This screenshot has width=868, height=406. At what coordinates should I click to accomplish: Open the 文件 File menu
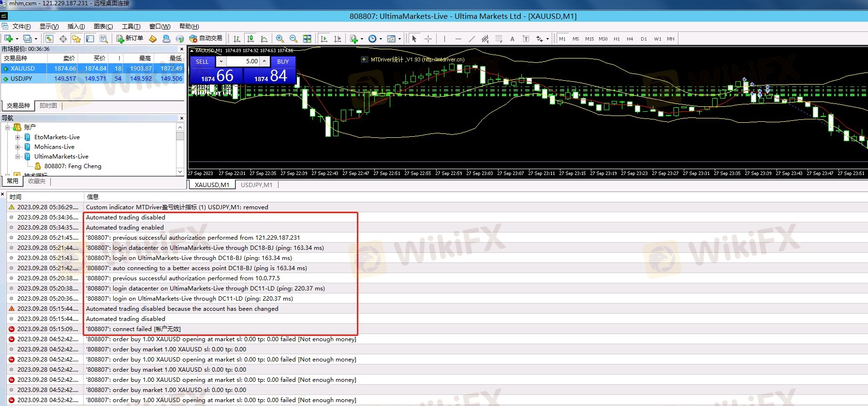pos(21,27)
